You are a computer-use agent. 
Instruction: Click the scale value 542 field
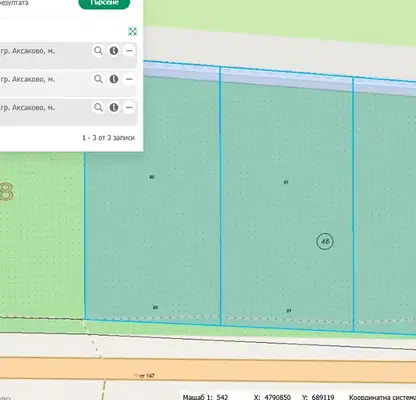[222, 397]
